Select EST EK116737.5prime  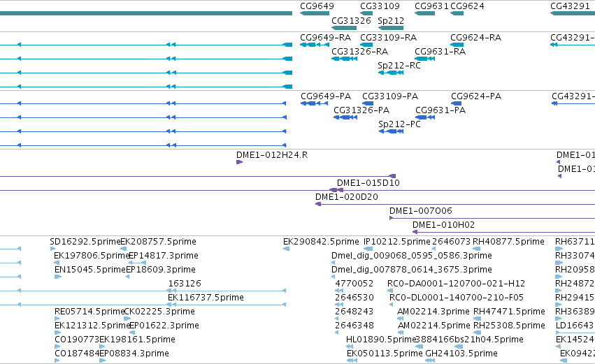pyautogui.click(x=206, y=298)
